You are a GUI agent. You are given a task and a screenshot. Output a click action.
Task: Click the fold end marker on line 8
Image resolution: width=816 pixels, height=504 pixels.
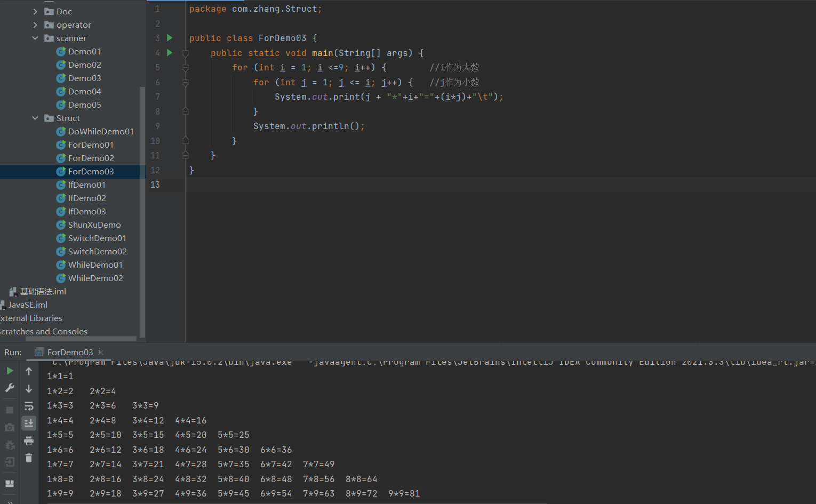pyautogui.click(x=186, y=111)
